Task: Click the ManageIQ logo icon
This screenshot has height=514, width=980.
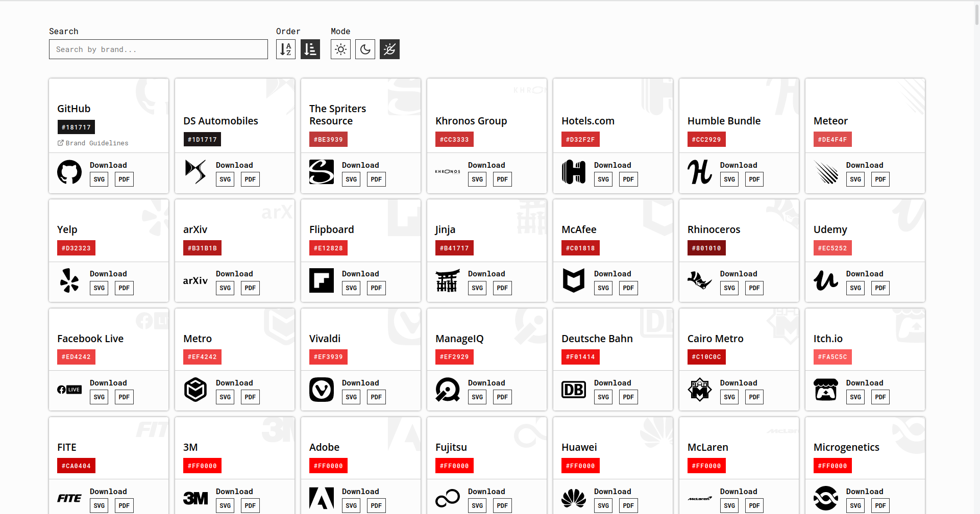Action: coord(448,390)
